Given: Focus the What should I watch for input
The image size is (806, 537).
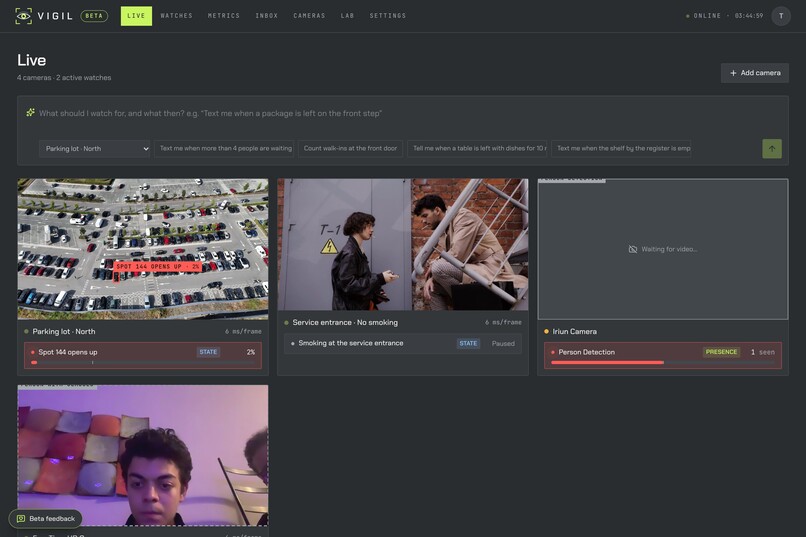Looking at the screenshot, I should point(401,113).
